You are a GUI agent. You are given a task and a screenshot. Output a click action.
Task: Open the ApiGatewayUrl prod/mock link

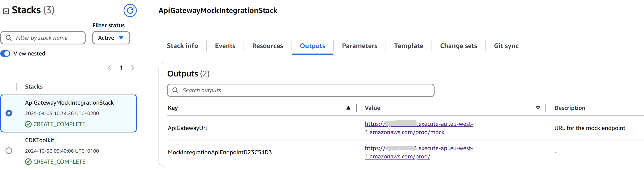(x=419, y=128)
